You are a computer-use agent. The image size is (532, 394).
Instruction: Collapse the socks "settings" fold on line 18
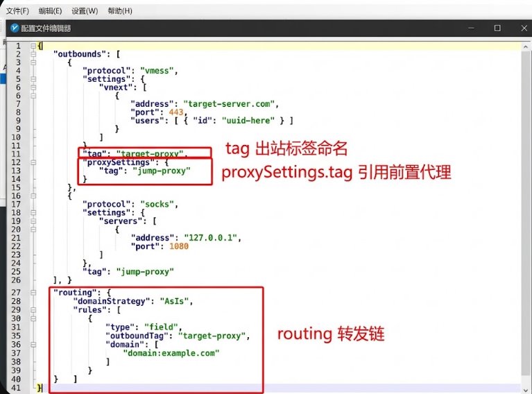(x=33, y=213)
